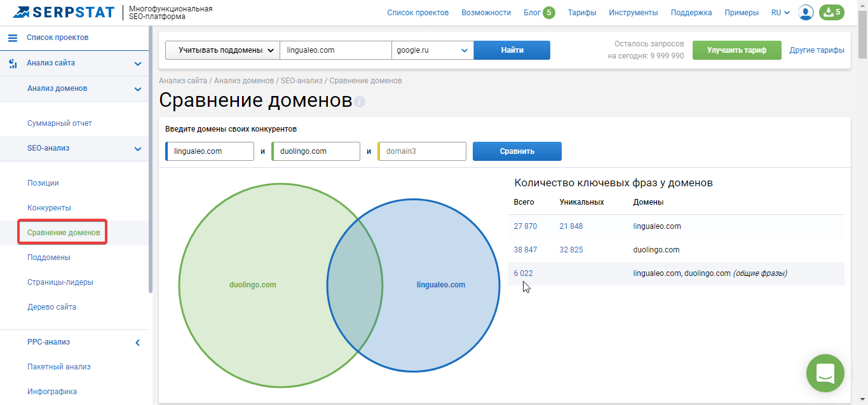Open the downloads export badge
Screen dimensions: 868x405
pos(832,12)
